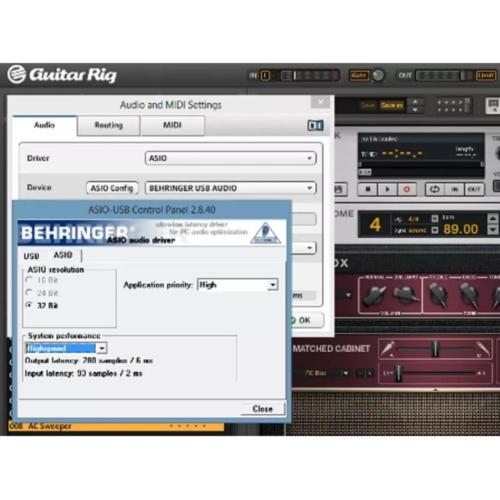Screen dimensions: 500x500
Task: Decrease tempo with the down arrow
Action: [493, 230]
